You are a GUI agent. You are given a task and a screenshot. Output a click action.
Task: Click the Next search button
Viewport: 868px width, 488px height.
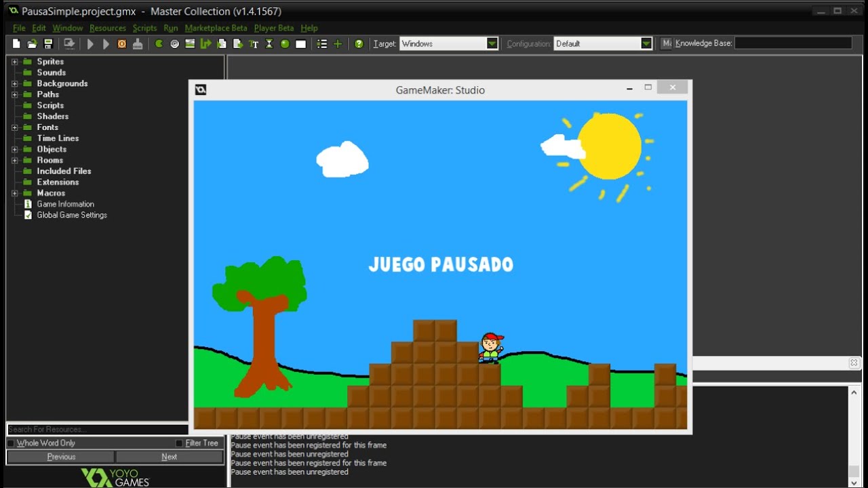(x=170, y=457)
